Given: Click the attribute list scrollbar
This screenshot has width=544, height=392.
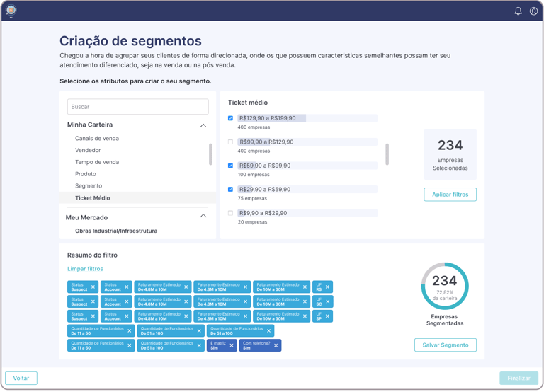Looking at the screenshot, I should click(210, 154).
